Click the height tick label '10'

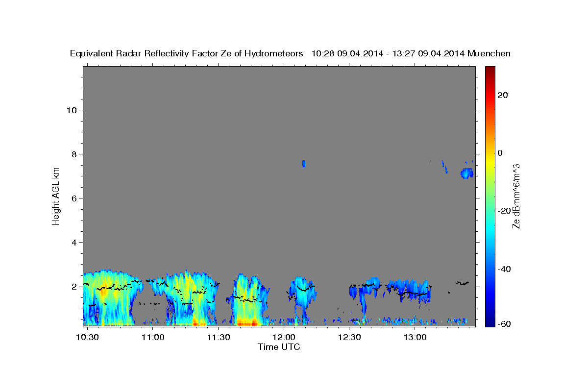pos(71,110)
